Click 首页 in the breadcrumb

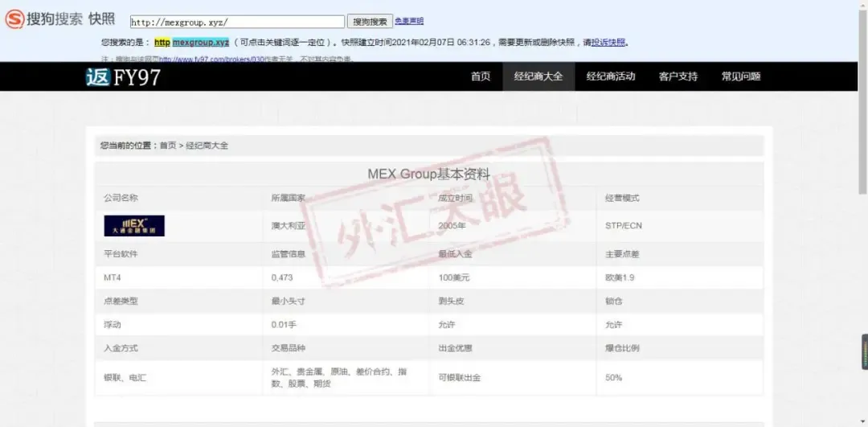click(168, 146)
